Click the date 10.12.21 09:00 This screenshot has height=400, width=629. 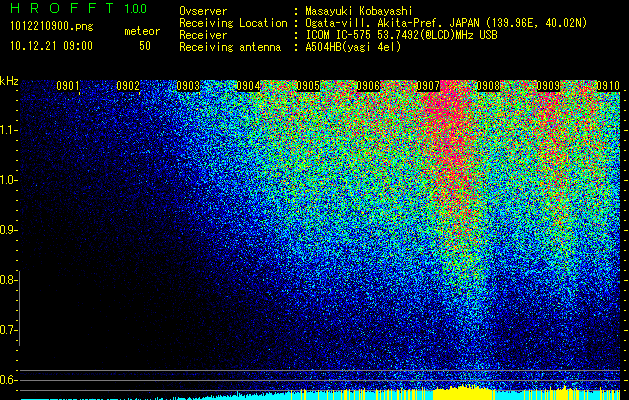51,46
